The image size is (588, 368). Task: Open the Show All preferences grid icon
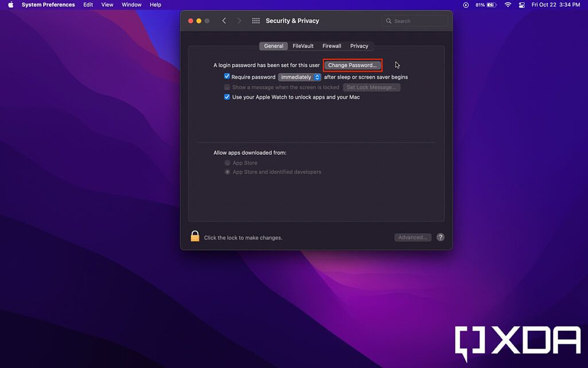pos(256,20)
